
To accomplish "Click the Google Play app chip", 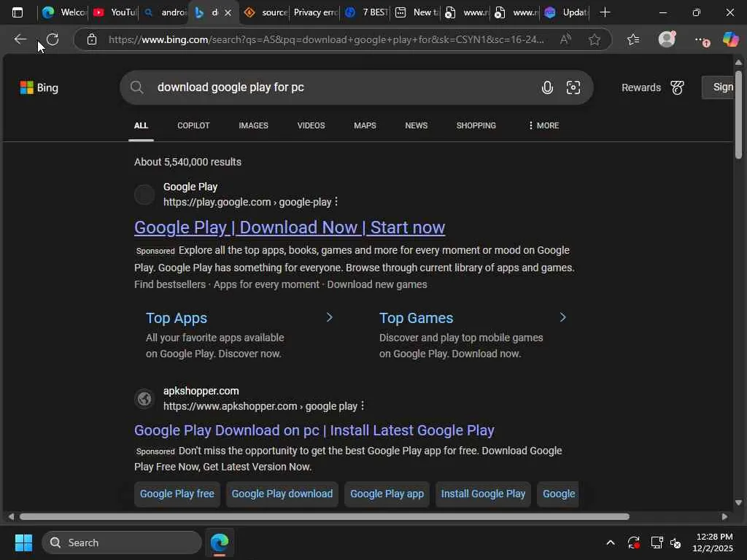I will point(387,494).
